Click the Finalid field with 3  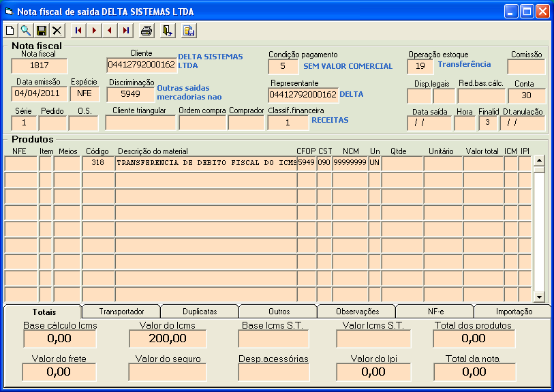(488, 123)
